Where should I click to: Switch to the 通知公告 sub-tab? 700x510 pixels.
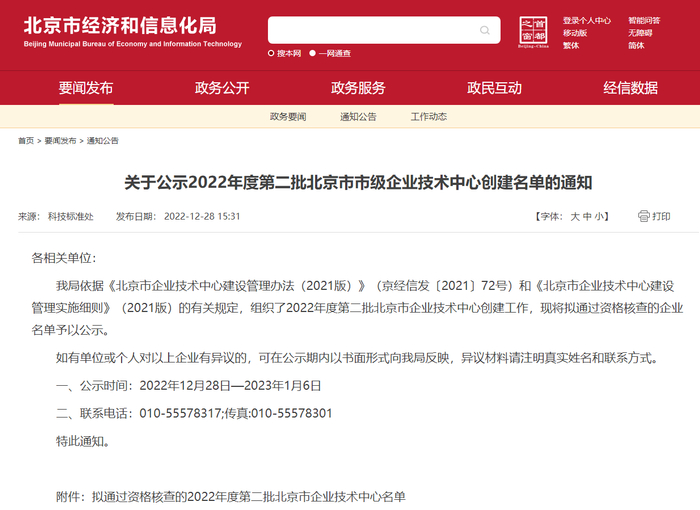click(x=358, y=117)
